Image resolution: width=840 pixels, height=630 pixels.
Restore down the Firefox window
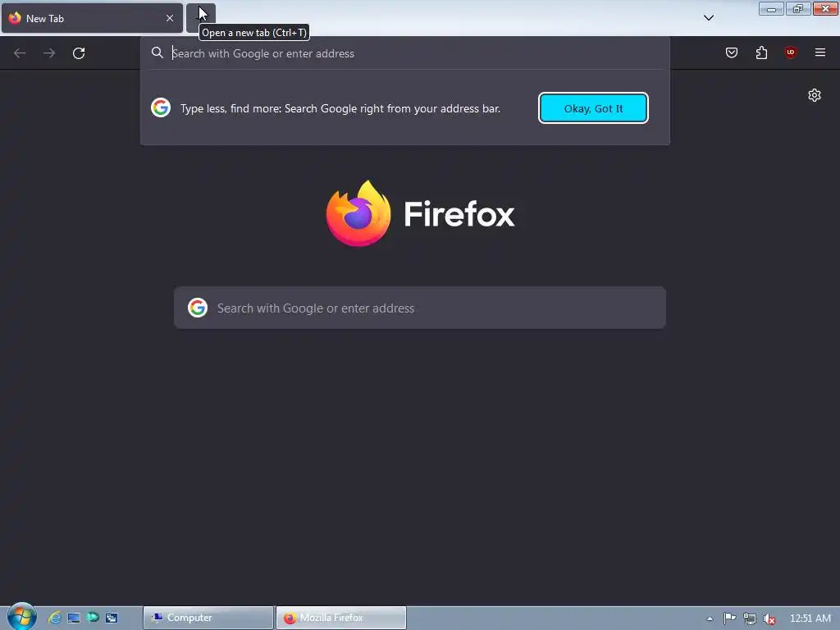(797, 9)
